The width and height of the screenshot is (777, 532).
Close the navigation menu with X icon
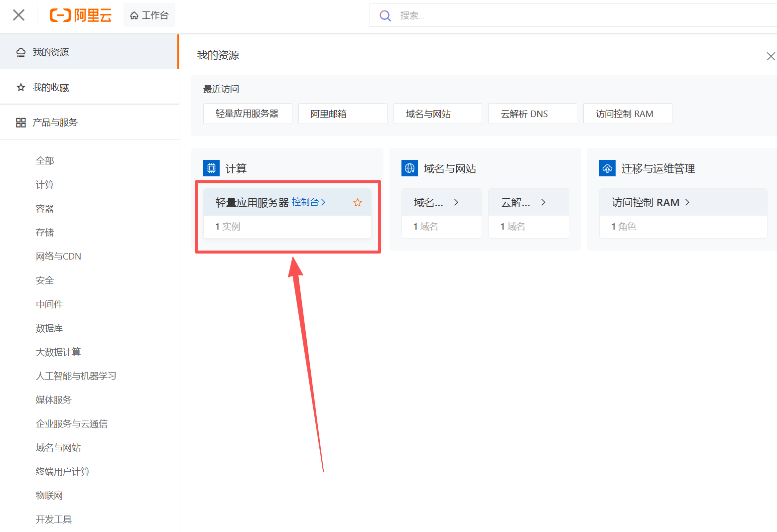[19, 15]
